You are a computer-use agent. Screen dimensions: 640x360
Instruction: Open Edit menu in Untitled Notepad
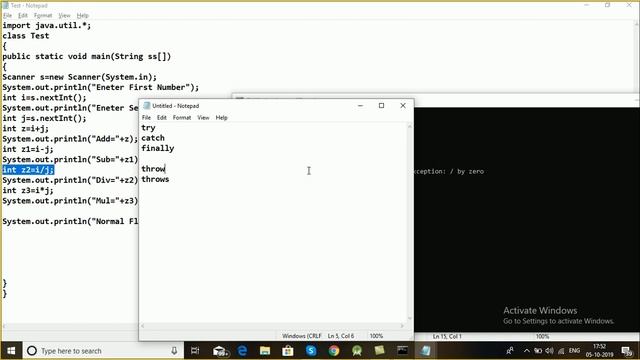(162, 118)
